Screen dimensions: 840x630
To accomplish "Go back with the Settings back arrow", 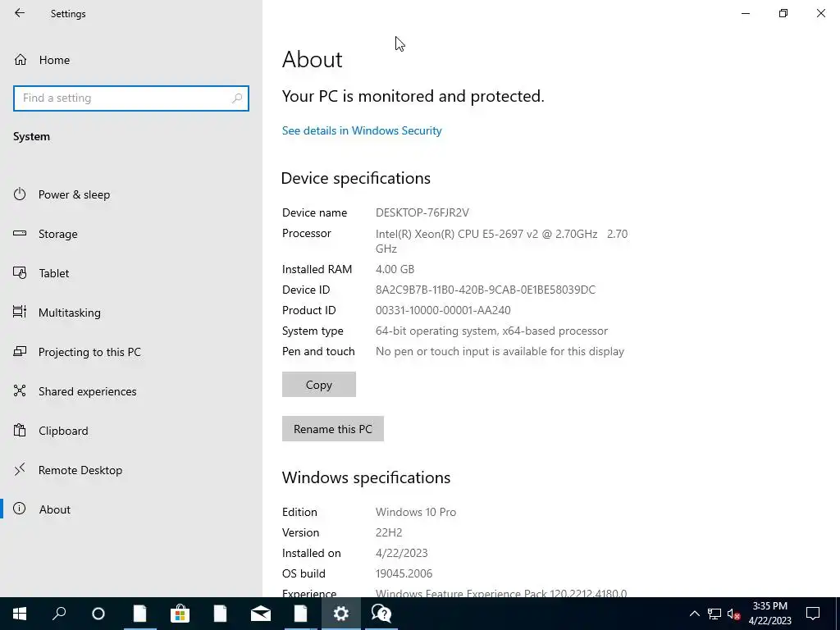I will point(20,13).
